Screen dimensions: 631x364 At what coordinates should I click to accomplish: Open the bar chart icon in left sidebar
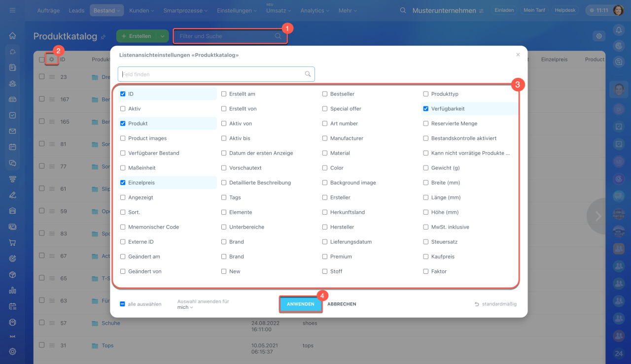[x=13, y=290]
